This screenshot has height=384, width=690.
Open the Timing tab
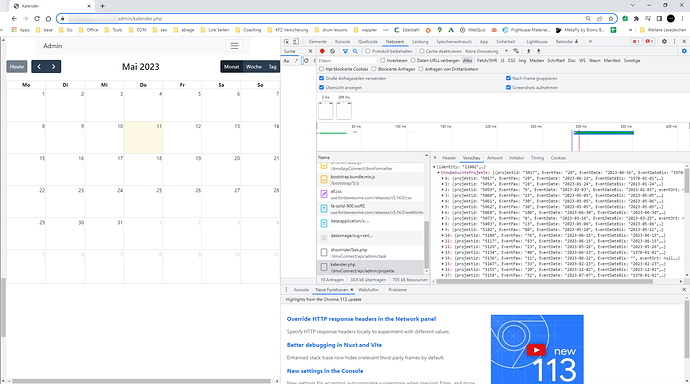tap(537, 157)
